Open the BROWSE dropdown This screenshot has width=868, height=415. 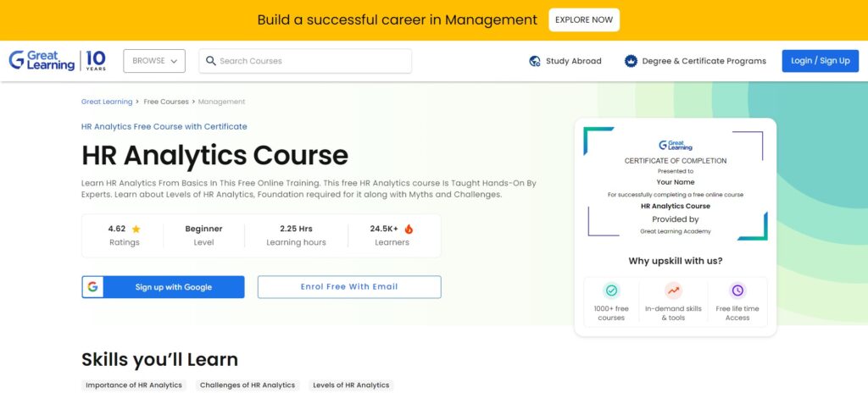(154, 61)
